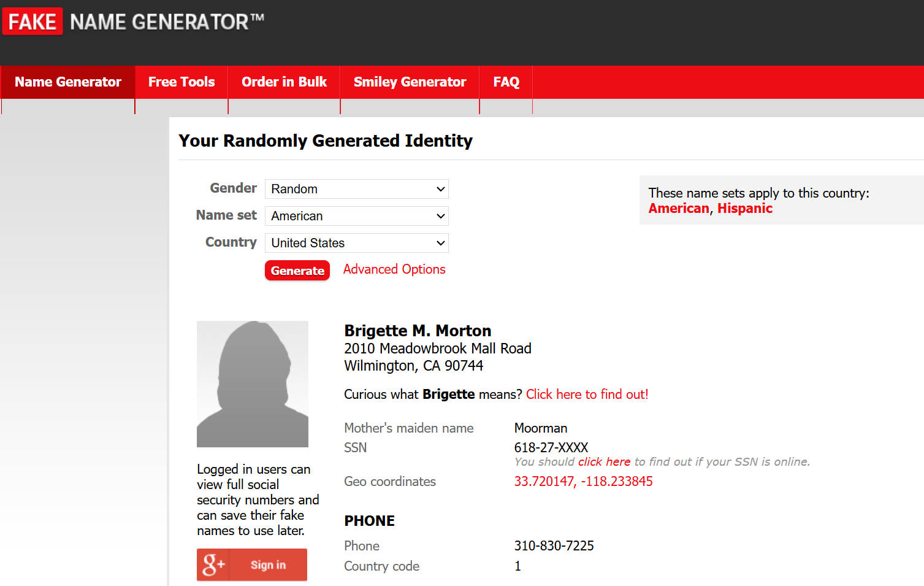Open the FAQ page
Screen dimensions: 924x586
[506, 82]
